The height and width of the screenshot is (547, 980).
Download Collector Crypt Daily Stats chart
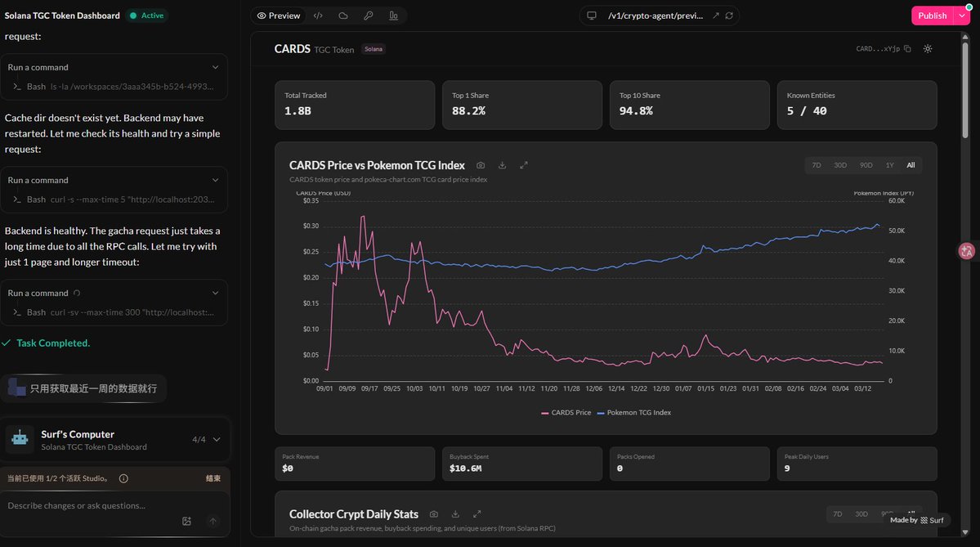point(455,513)
